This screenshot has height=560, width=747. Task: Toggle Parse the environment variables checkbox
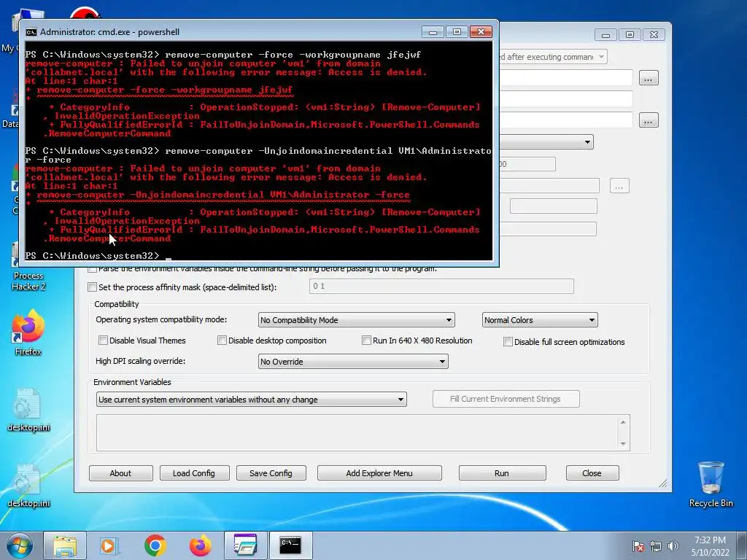(93, 269)
